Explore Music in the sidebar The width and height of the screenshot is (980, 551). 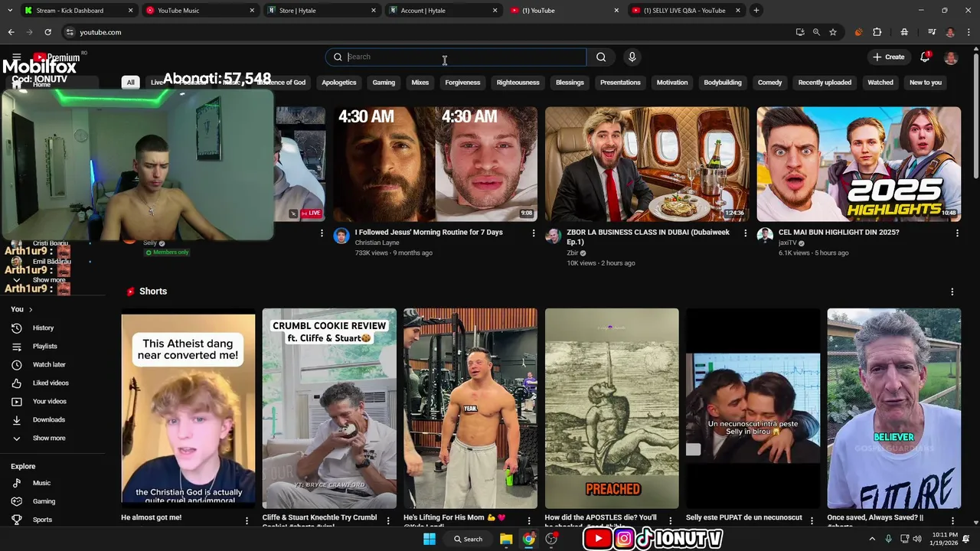tap(41, 483)
